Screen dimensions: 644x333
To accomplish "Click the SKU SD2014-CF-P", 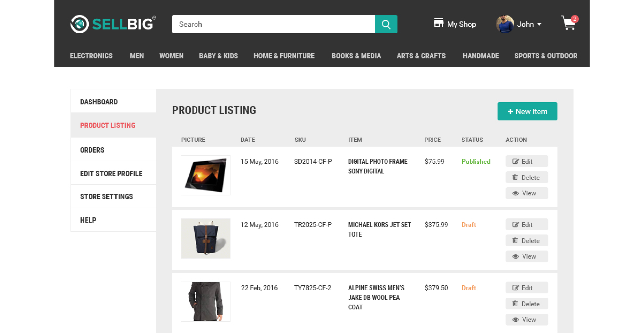I will click(313, 162).
